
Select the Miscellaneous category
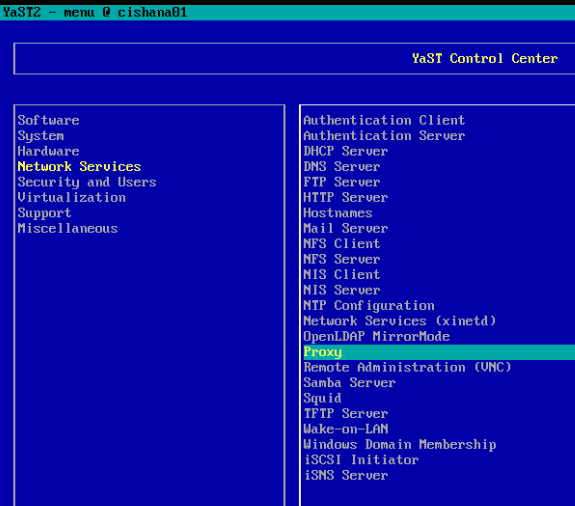coord(67,228)
